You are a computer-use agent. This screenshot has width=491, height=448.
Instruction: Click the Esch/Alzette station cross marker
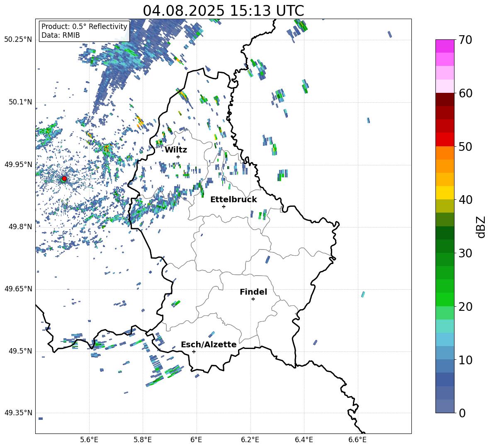coord(194,351)
